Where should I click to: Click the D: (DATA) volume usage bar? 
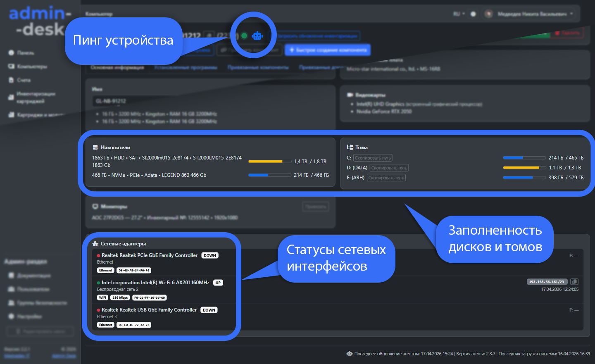[524, 167]
